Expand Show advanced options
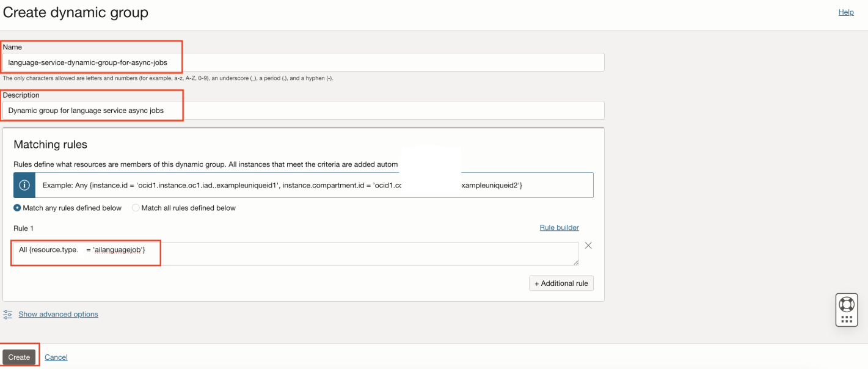The width and height of the screenshot is (868, 369). click(x=58, y=314)
